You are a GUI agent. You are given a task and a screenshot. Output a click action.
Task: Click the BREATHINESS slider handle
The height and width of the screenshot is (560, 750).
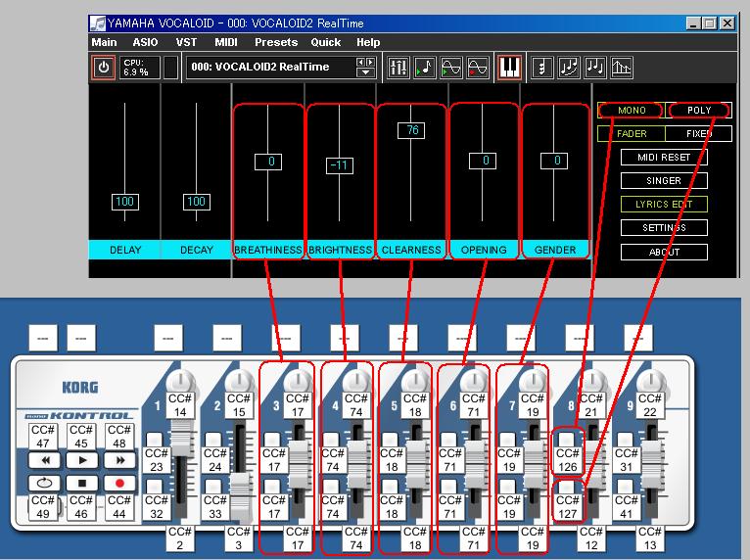268,162
